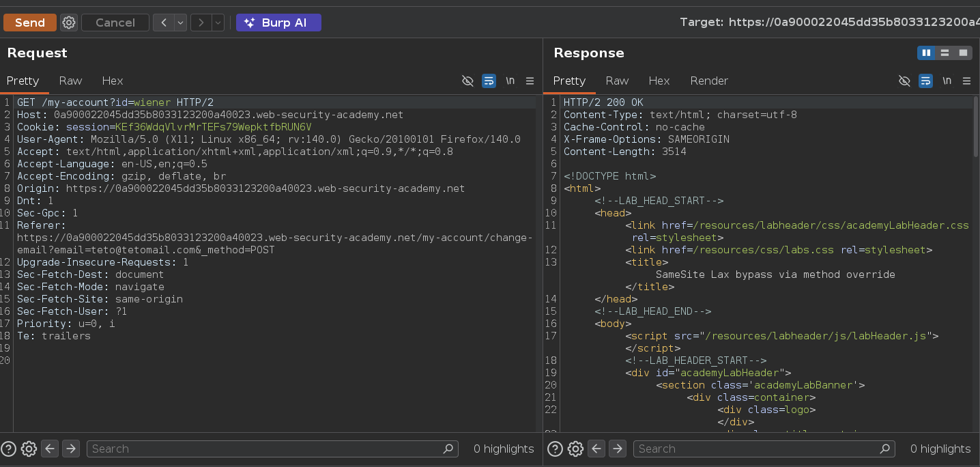Click the Target URL label

[830, 23]
